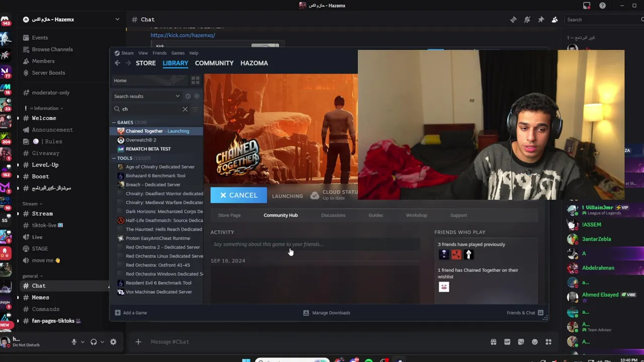Open Manage Downloads in Steam
The height and width of the screenshot is (362, 644).
327,313
